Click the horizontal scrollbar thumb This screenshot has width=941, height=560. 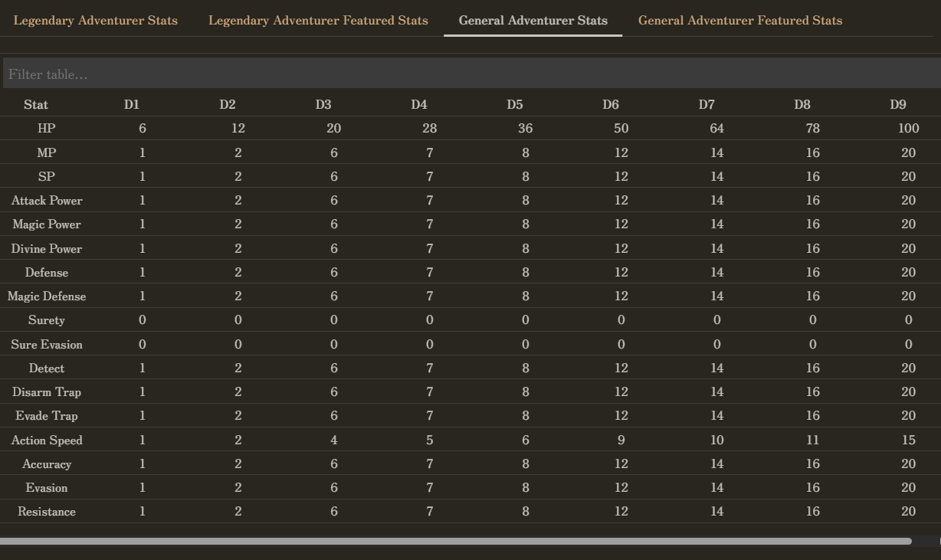[456, 541]
